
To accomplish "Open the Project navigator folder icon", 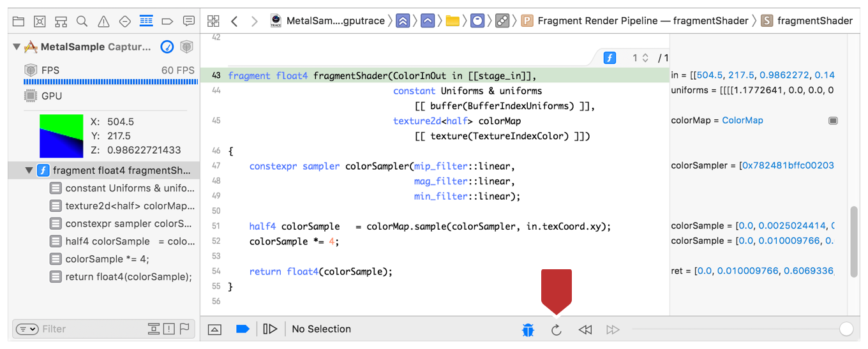I will 19,21.
